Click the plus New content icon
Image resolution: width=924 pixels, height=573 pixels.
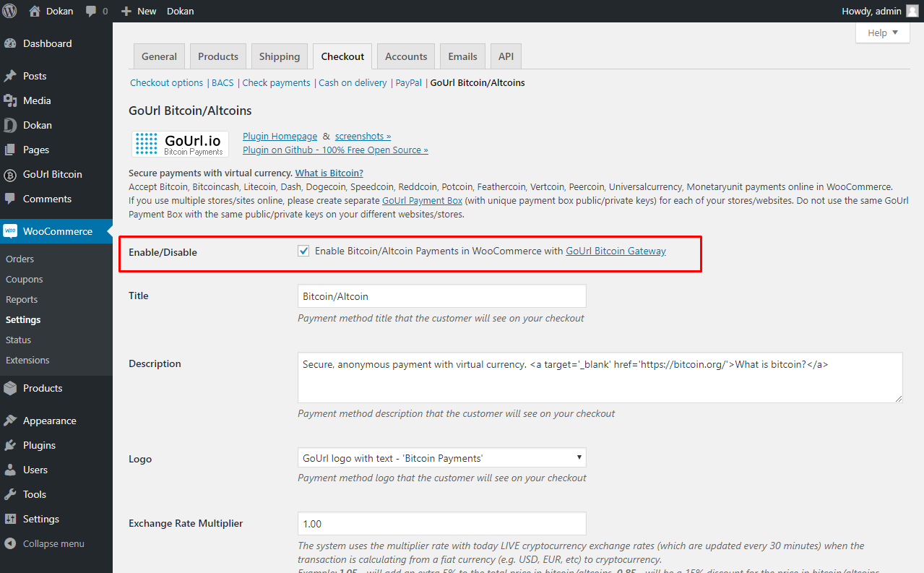point(126,11)
